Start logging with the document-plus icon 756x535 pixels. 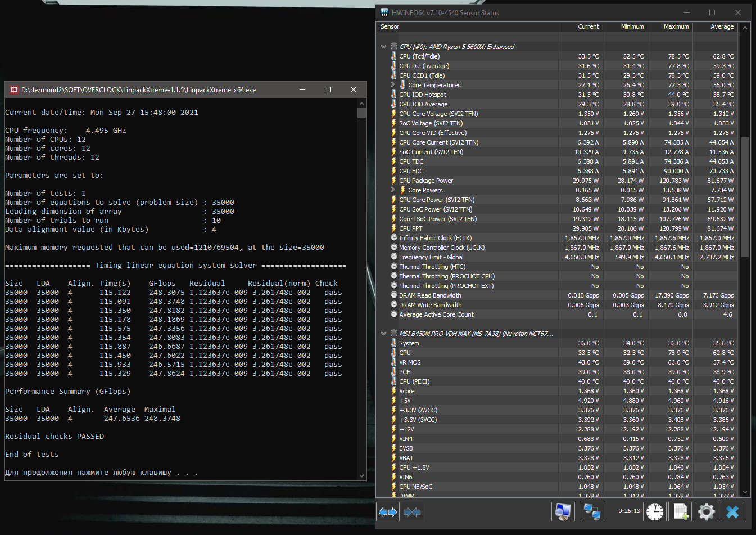(681, 511)
